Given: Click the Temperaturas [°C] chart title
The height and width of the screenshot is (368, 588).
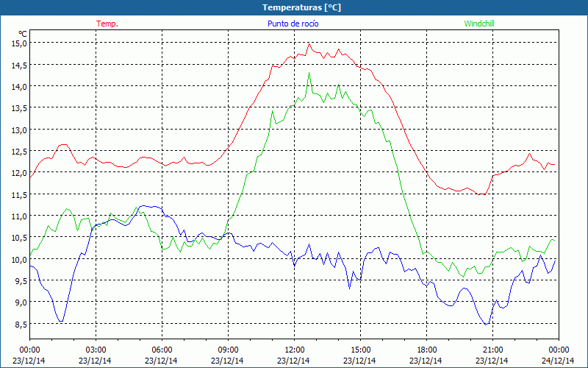Looking at the screenshot, I should [x=301, y=7].
